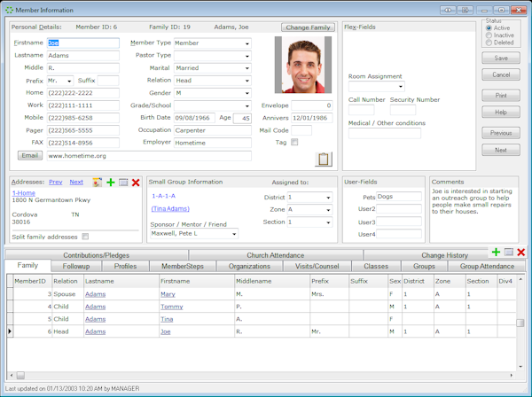Click the member photo thumbnail
This screenshot has width=532, height=397.
(305, 66)
